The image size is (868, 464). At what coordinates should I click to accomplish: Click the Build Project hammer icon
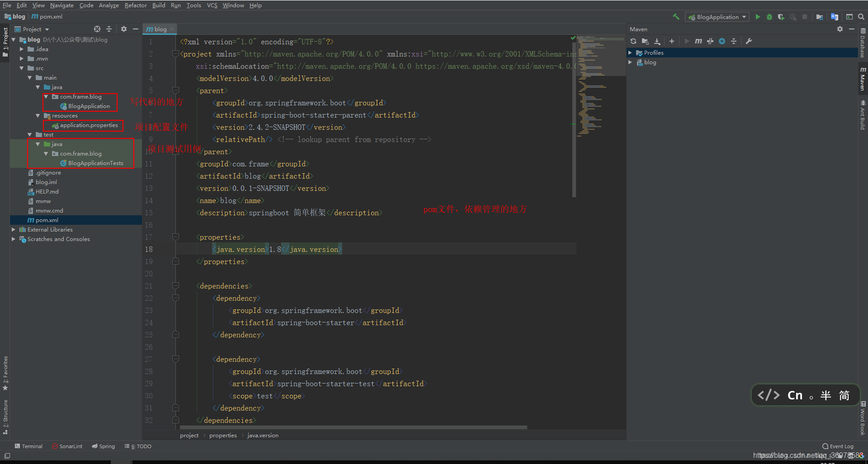[676, 17]
